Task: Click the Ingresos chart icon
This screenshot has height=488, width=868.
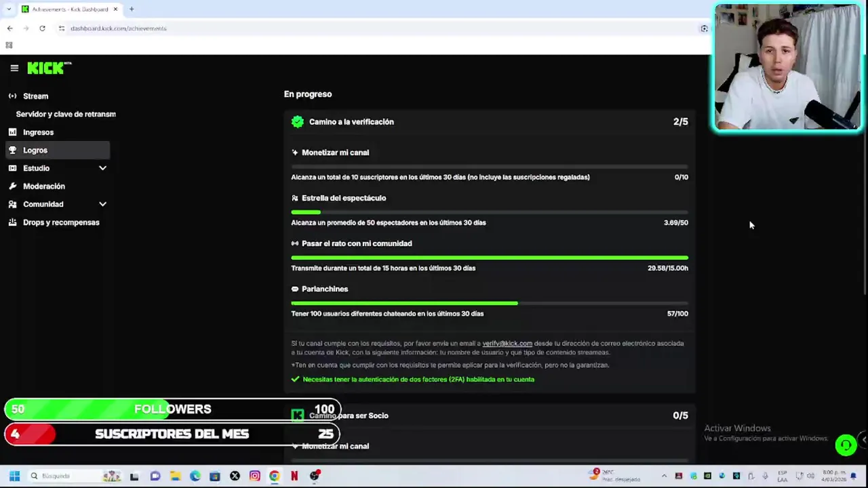Action: pyautogui.click(x=12, y=132)
